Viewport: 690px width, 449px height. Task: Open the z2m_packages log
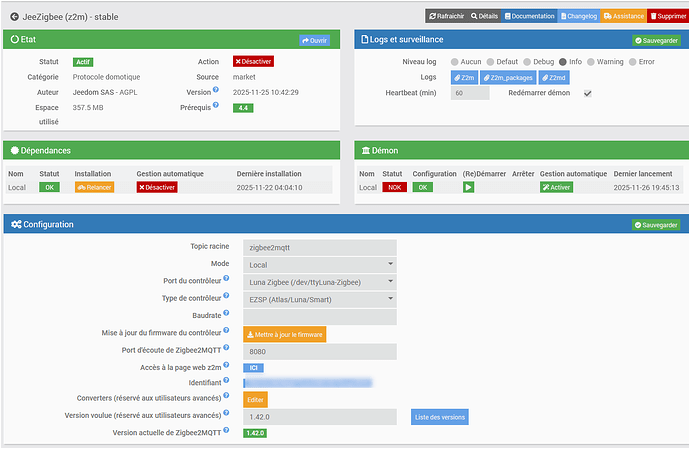click(x=508, y=77)
